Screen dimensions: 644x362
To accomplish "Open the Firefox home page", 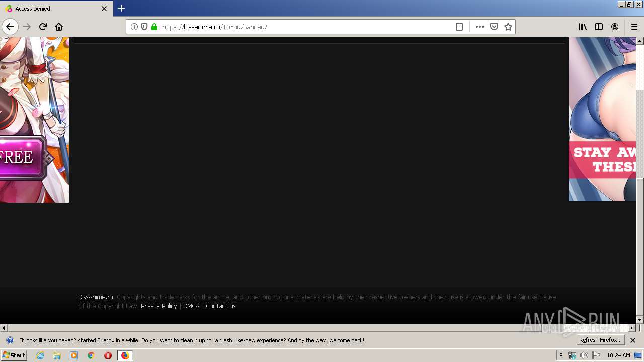I will click(x=59, y=27).
